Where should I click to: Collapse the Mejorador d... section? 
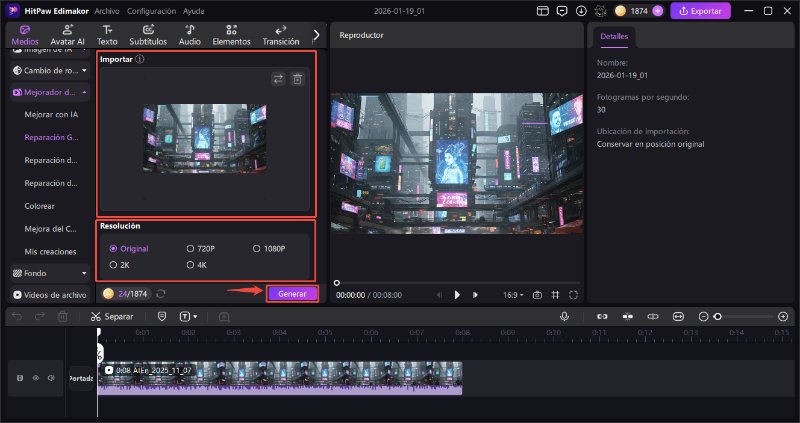click(50, 92)
